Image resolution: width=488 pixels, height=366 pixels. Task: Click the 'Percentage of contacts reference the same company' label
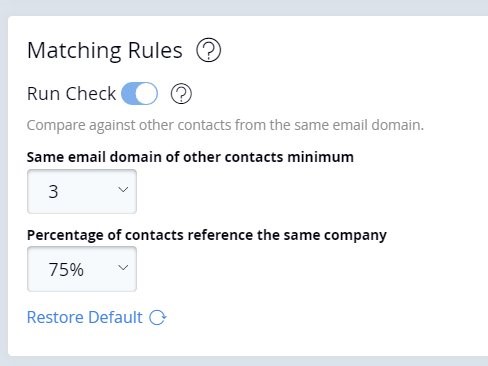click(x=207, y=235)
